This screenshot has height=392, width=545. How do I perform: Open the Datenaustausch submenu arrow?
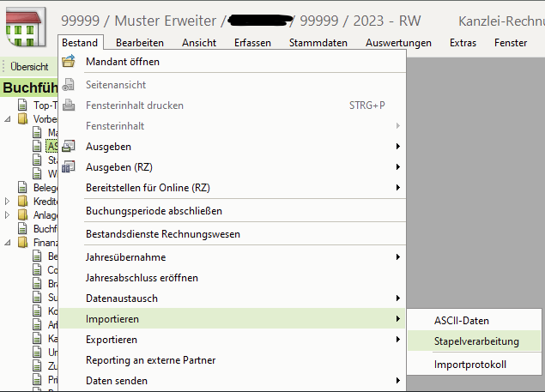click(398, 299)
